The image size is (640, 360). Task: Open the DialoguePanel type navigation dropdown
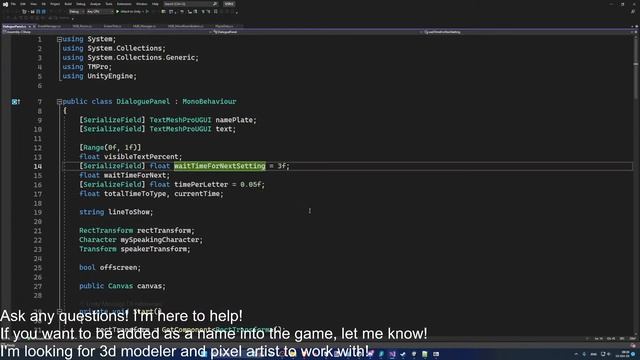[316, 32]
